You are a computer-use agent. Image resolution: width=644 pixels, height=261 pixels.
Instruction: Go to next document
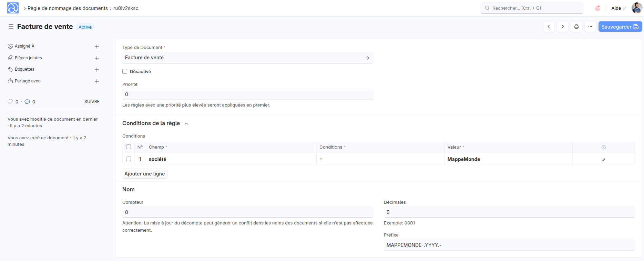click(x=563, y=27)
